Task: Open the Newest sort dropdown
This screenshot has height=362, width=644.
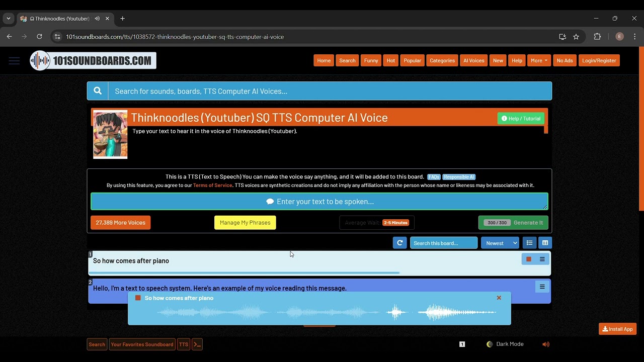Action: [x=500, y=243]
